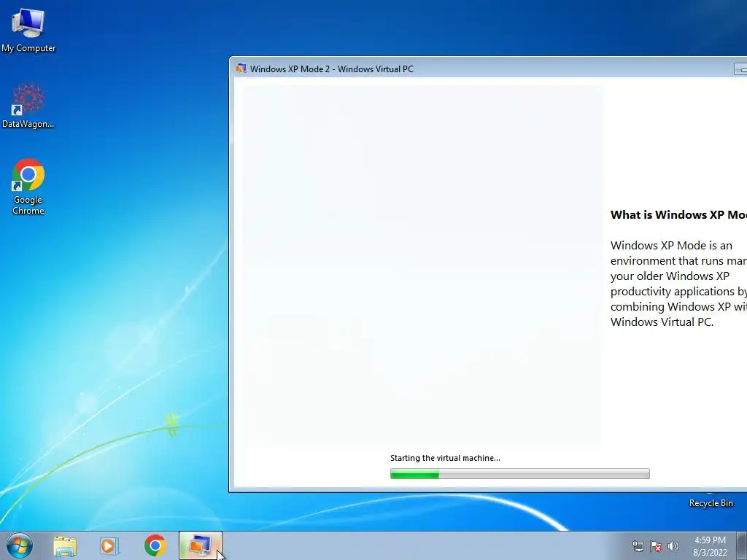Open the Google Chrome desktop shortcut
747x560 pixels.
tap(28, 187)
